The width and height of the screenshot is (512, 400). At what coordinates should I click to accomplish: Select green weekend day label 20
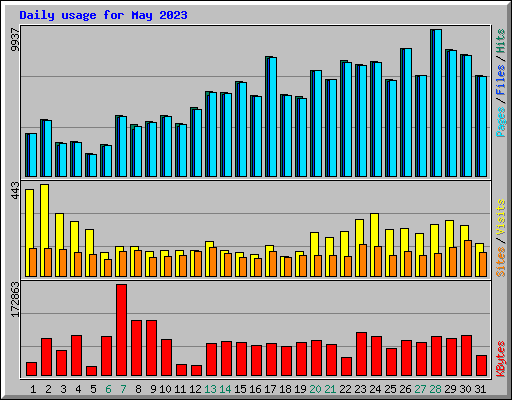315,389
